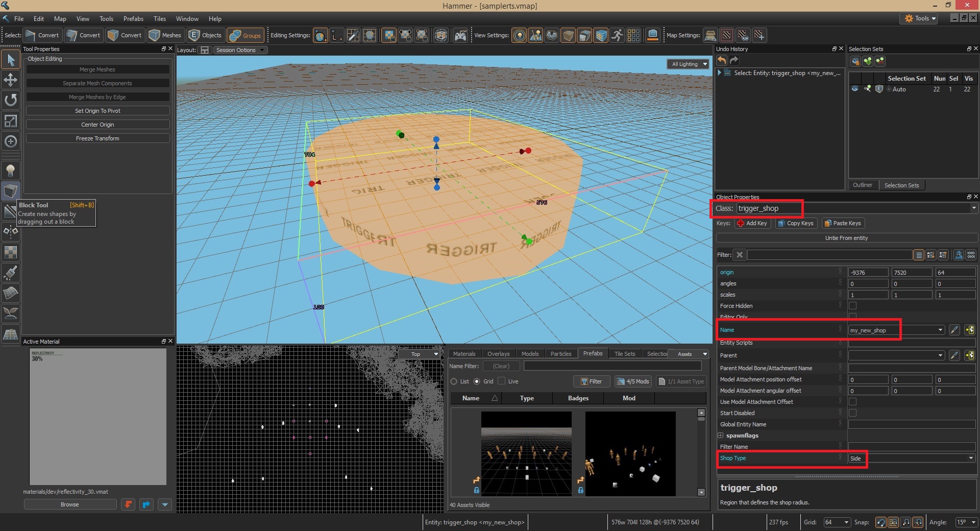The height and width of the screenshot is (531, 980).
Task: Click the eyedropper icon beside Name field
Action: coord(954,330)
